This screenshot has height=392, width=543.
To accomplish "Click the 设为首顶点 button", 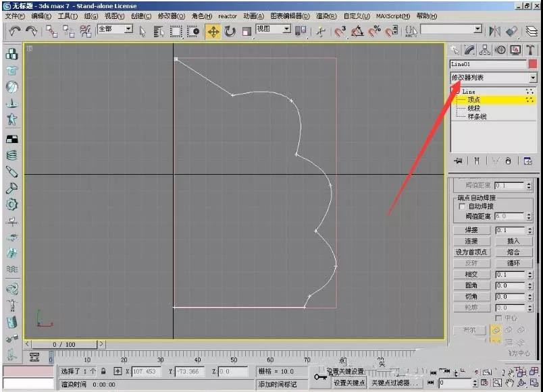I will coord(471,252).
